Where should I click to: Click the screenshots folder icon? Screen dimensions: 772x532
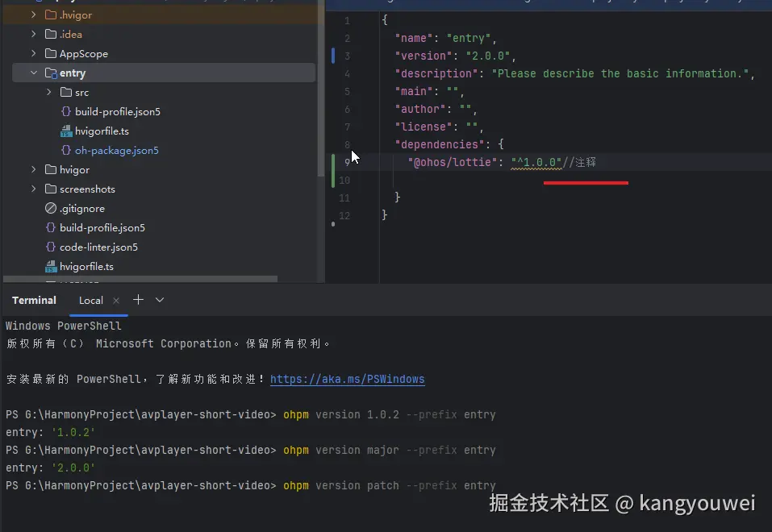51,189
